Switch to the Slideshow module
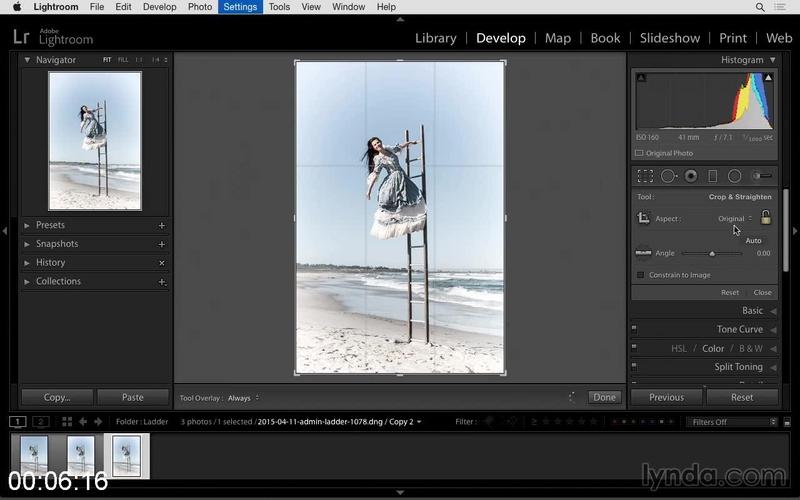The image size is (800, 500). pyautogui.click(x=670, y=38)
